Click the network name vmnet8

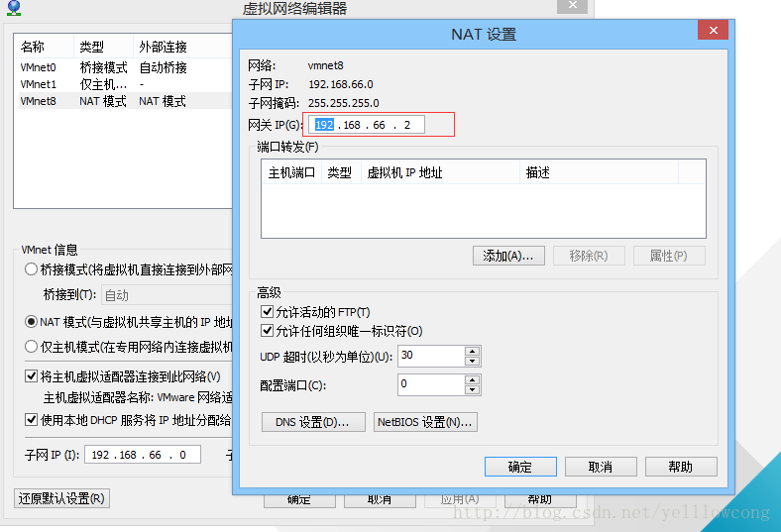coord(326,65)
